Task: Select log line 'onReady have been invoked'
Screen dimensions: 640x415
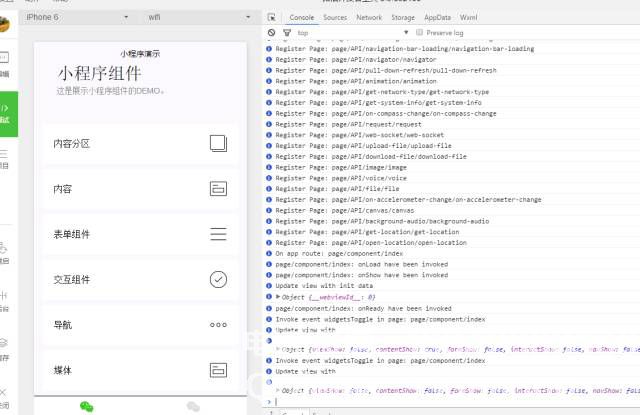Action: point(363,308)
